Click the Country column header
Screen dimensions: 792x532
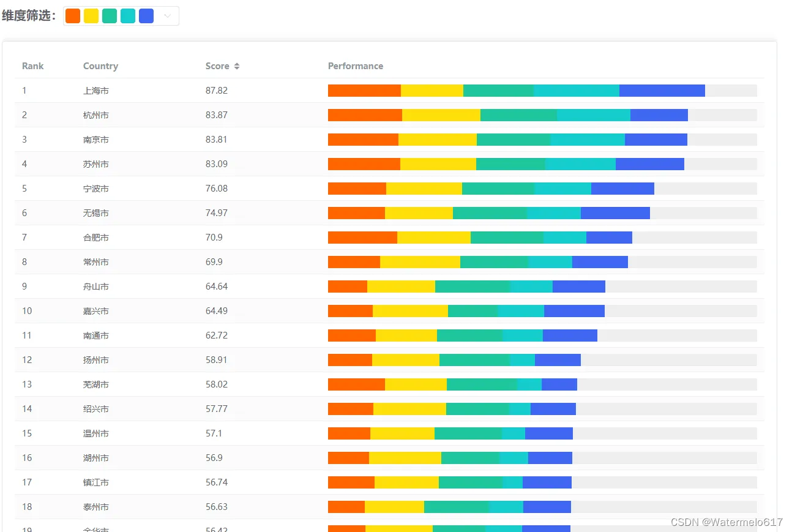[100, 66]
